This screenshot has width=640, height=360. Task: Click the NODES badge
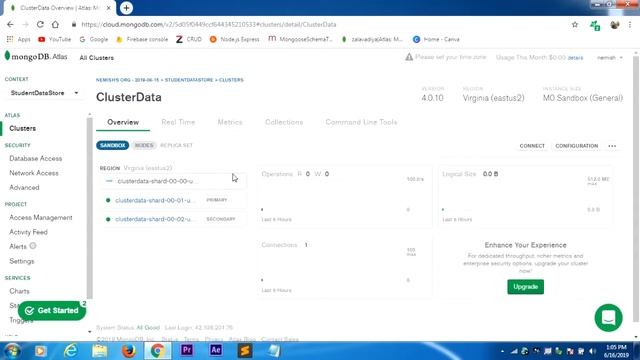pos(144,145)
